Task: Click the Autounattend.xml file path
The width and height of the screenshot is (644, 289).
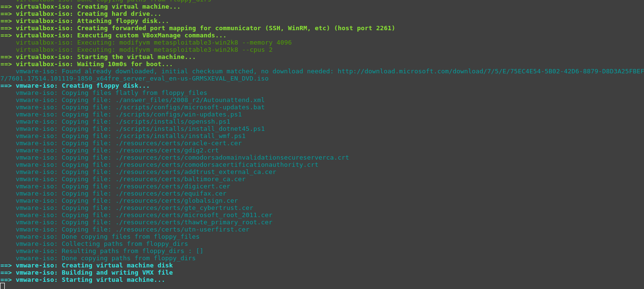Action: pyautogui.click(x=190, y=100)
